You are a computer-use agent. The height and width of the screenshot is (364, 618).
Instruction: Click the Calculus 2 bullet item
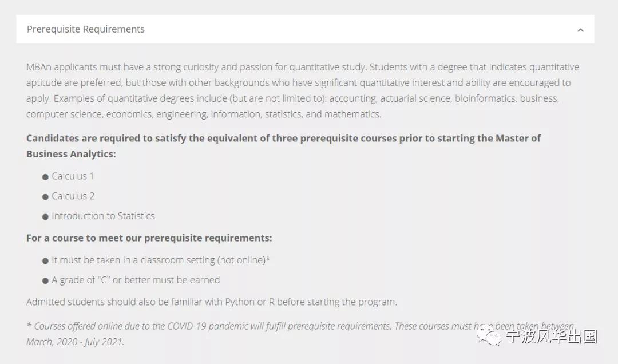[73, 196]
